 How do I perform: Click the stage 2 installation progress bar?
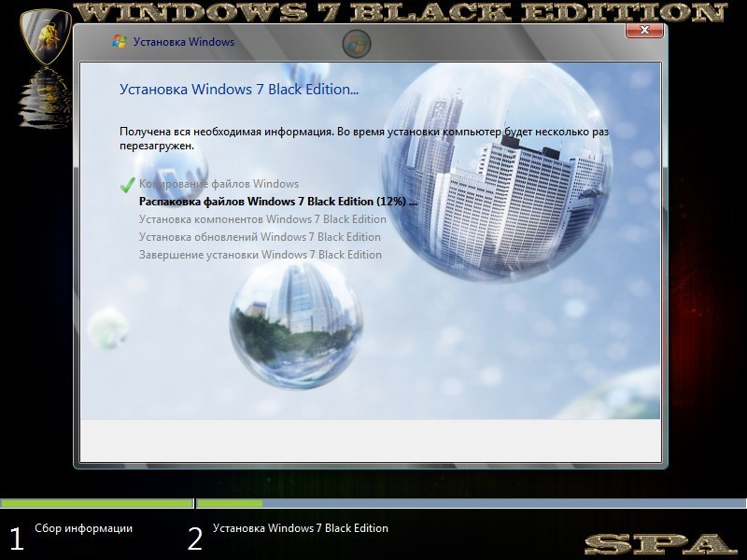472,503
